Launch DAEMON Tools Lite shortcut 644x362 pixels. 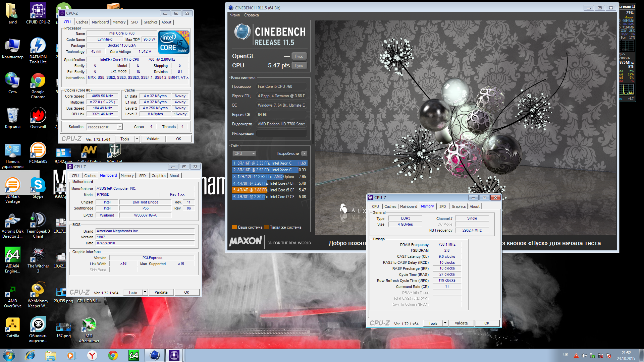pos(38,50)
